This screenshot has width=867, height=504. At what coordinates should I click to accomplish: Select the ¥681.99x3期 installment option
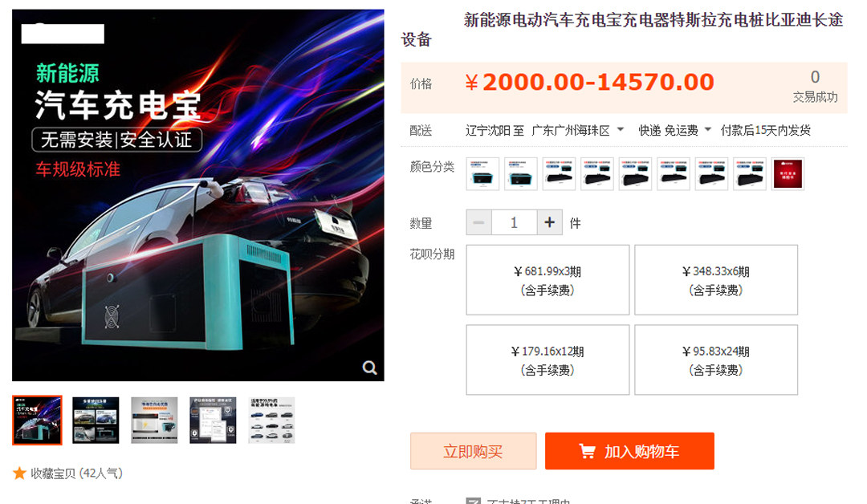coord(547,279)
